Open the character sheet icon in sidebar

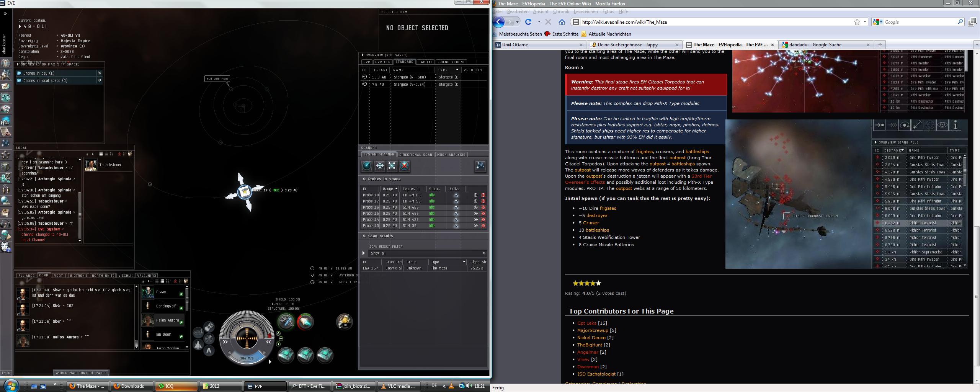pos(5,63)
